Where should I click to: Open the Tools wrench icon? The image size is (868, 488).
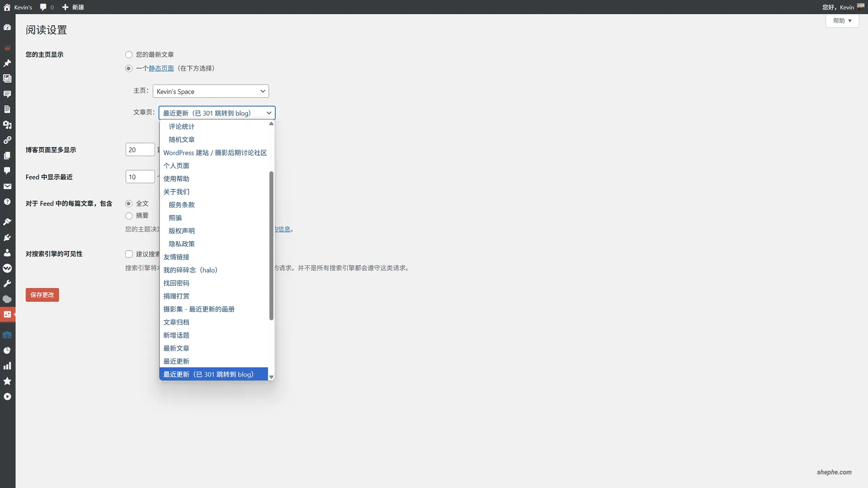(7, 284)
